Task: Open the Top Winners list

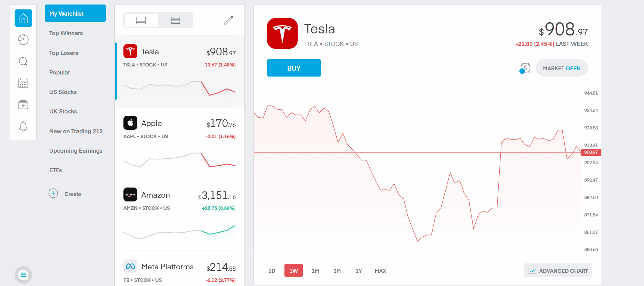Action: click(66, 33)
